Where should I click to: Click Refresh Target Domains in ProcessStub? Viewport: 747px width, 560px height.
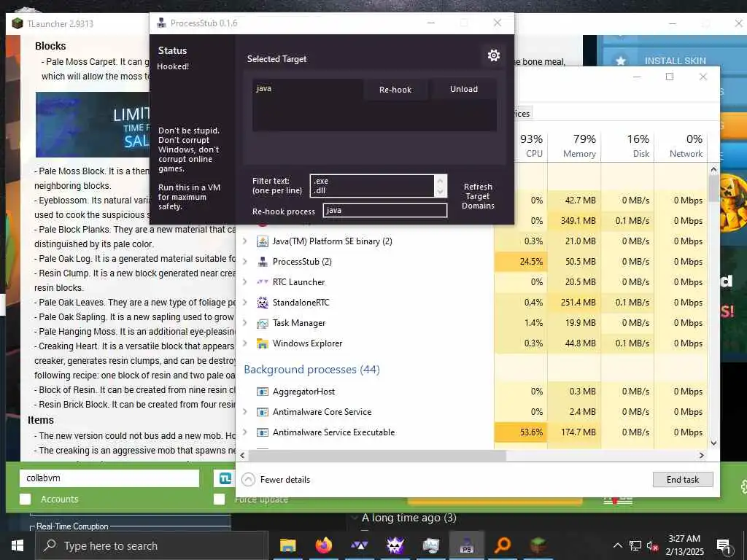point(478,196)
